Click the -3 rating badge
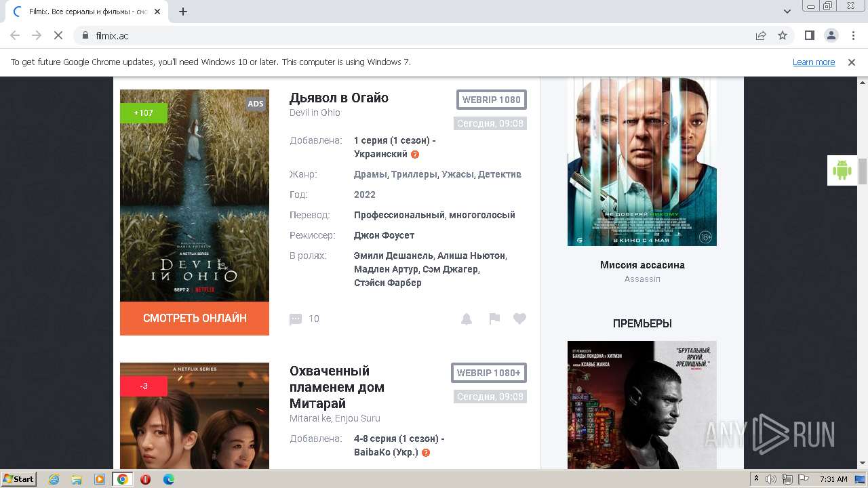 coord(144,386)
